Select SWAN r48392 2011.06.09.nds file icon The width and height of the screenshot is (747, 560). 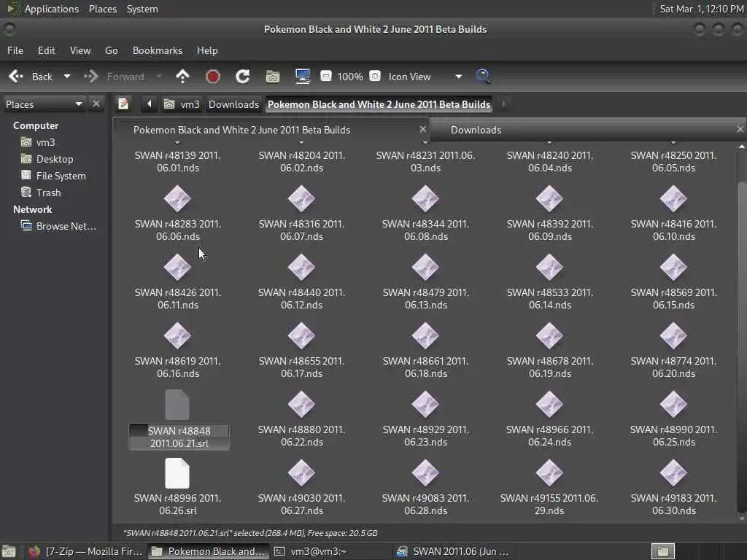point(549,198)
